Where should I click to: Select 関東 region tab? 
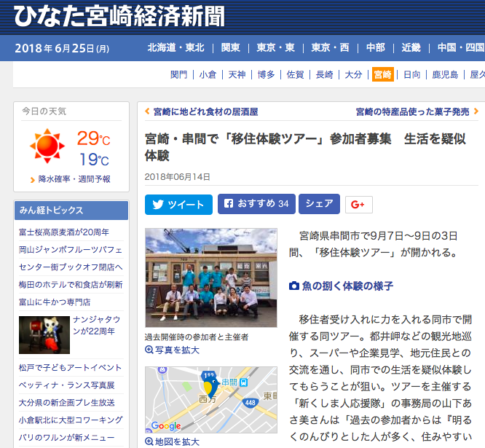pos(230,47)
